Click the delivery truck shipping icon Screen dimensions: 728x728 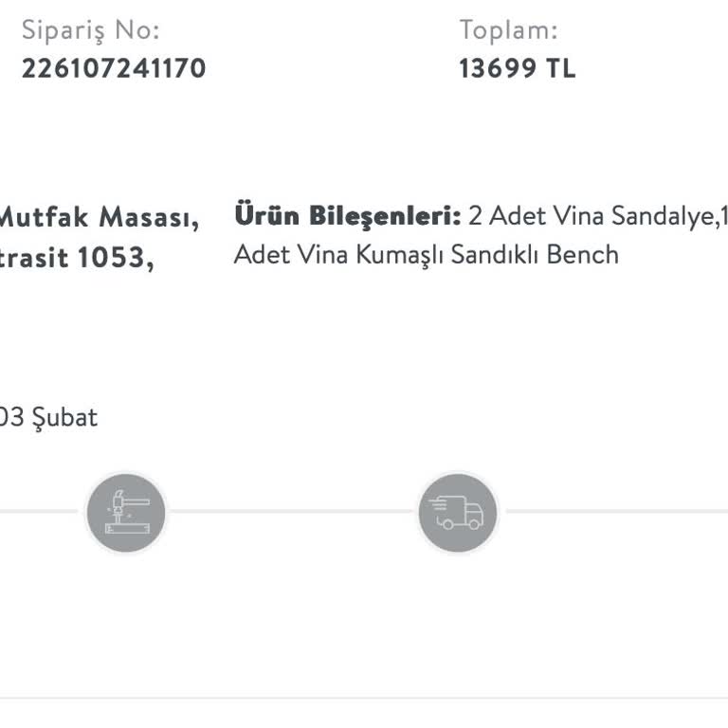(x=457, y=513)
